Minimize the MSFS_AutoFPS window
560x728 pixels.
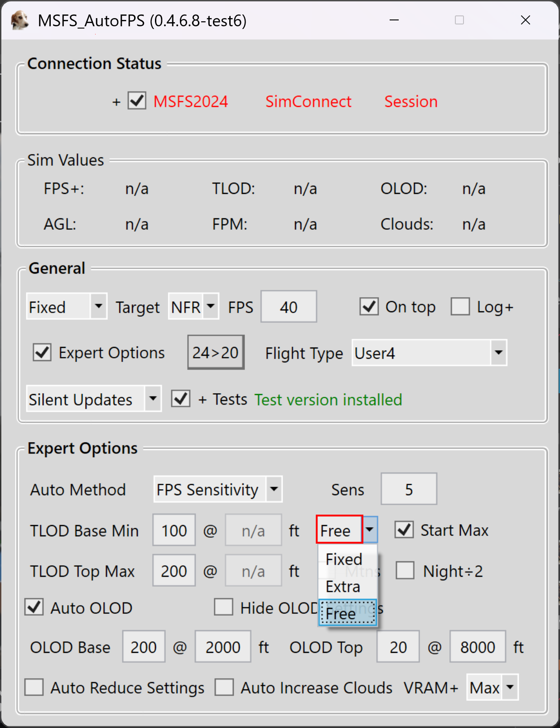click(394, 20)
